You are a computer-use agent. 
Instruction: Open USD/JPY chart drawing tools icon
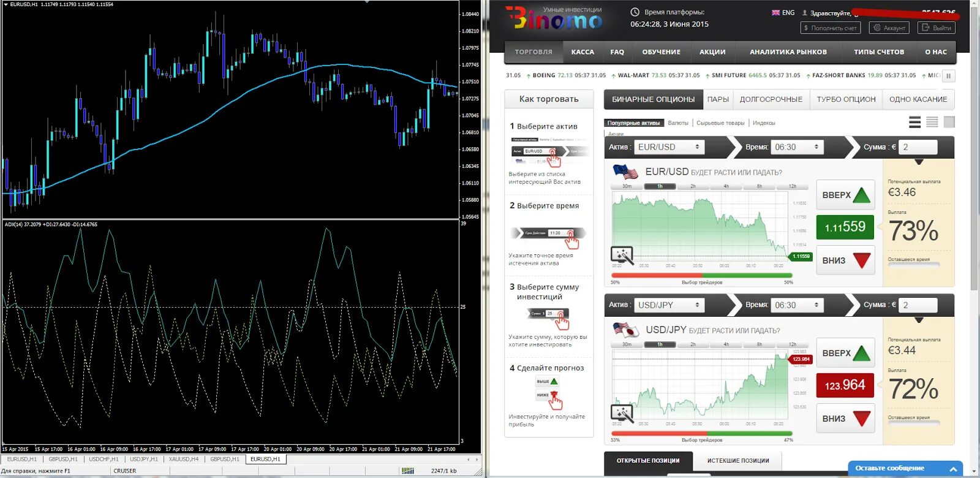(622, 413)
